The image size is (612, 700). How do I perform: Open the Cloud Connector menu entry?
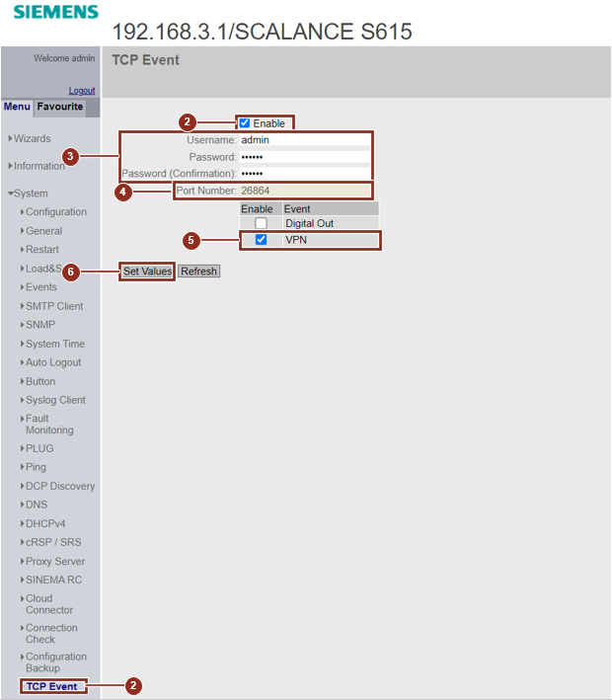click(49, 604)
